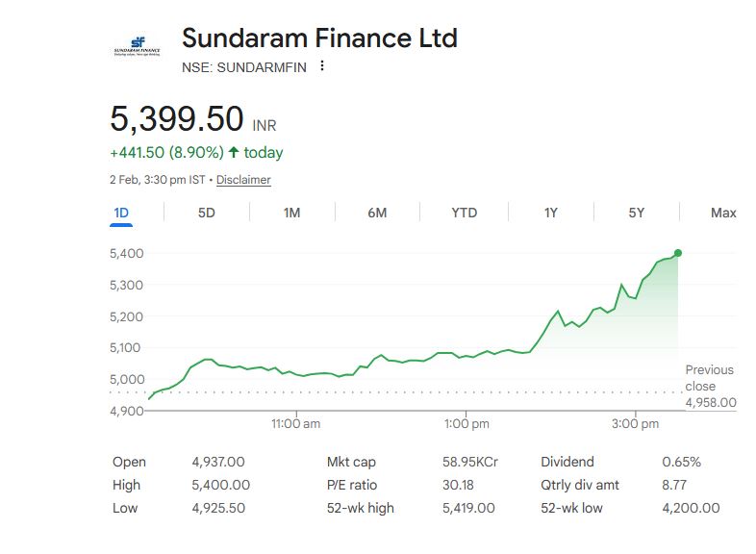Select the 1D time range tab
The width and height of the screenshot is (756, 554).
click(121, 213)
